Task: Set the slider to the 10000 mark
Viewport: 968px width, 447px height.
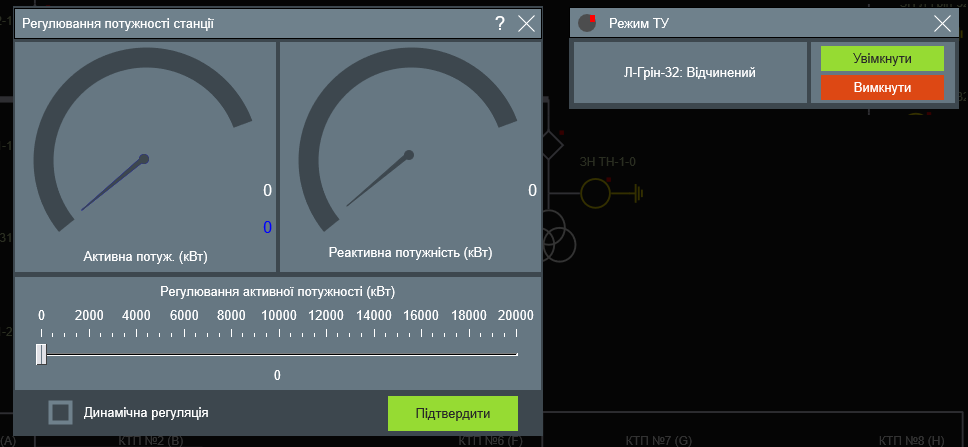Action: (x=279, y=354)
